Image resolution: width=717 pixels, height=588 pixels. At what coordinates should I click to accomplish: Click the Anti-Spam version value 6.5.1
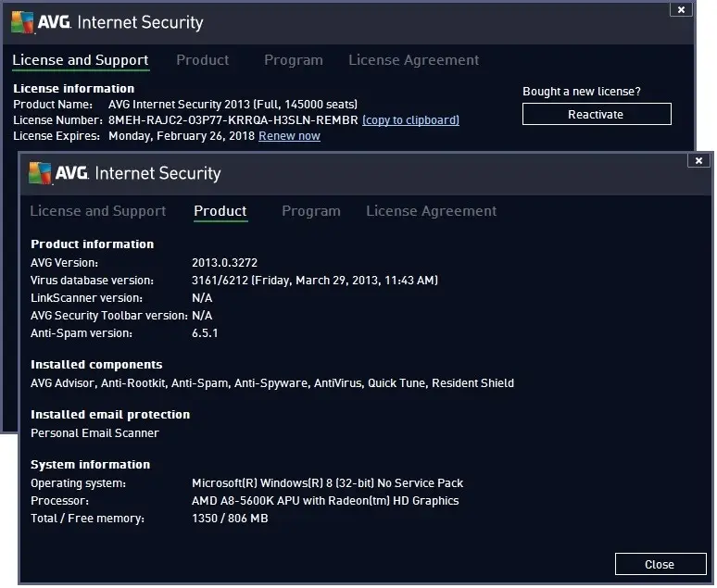(205, 333)
